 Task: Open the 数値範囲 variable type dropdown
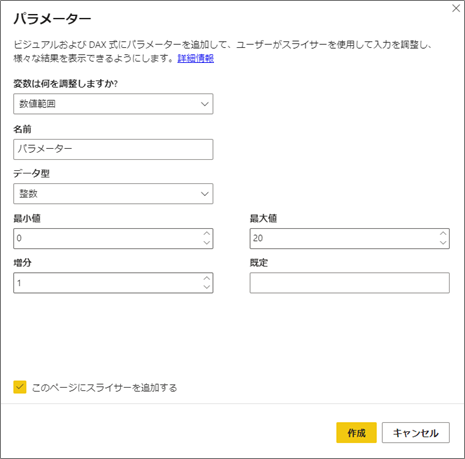tap(113, 104)
